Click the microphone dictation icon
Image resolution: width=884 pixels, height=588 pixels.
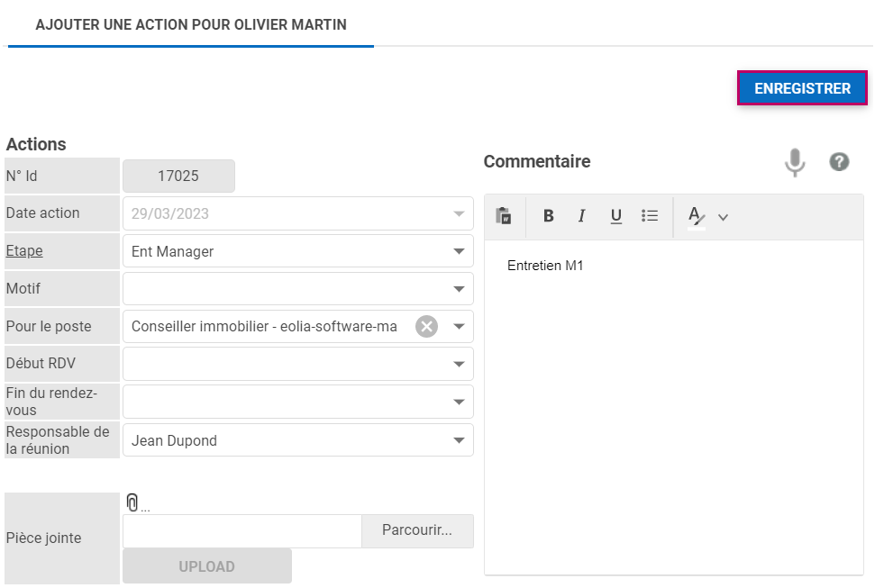794,162
